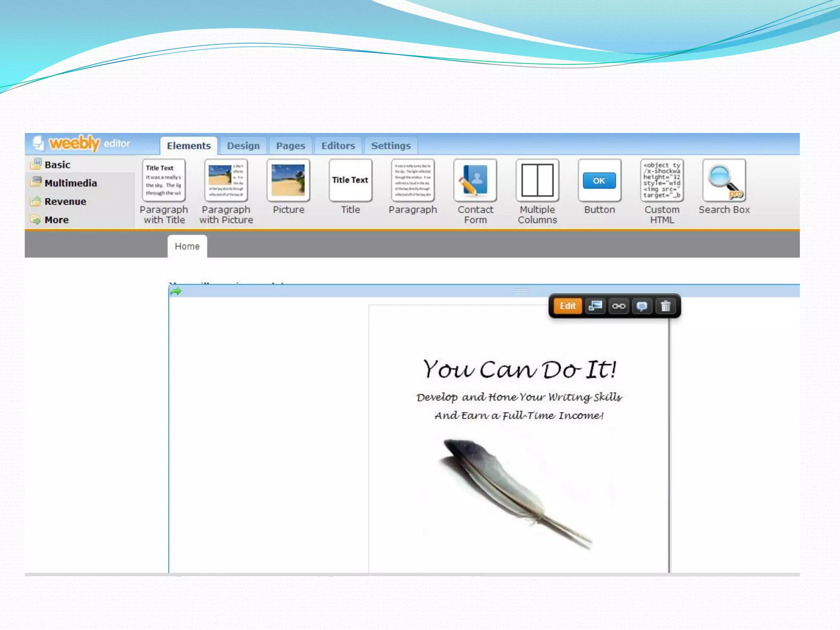Viewport: 840px width, 630px height.
Task: Open the Settings tab
Action: click(x=390, y=146)
